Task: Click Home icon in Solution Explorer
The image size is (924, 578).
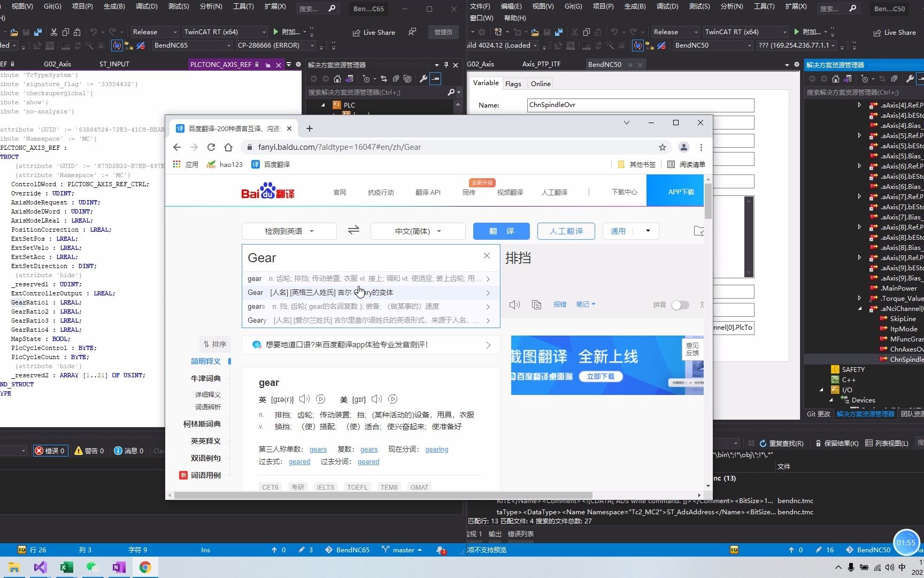Action: (338, 79)
